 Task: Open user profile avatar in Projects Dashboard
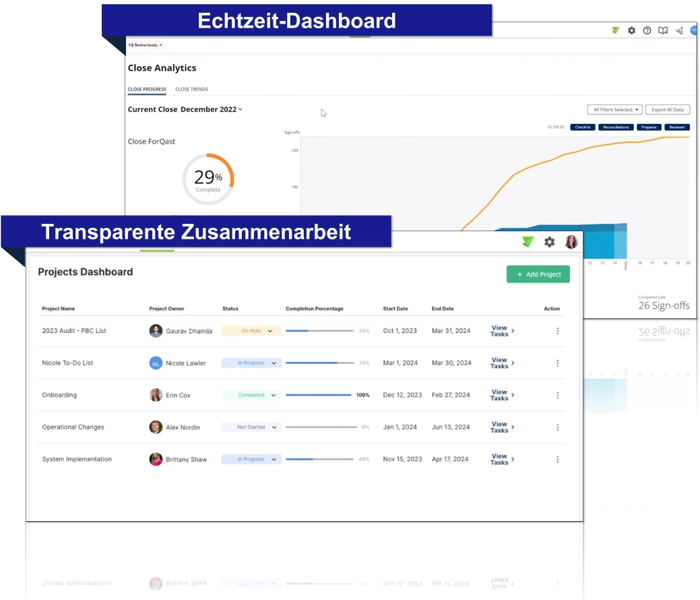[571, 242]
